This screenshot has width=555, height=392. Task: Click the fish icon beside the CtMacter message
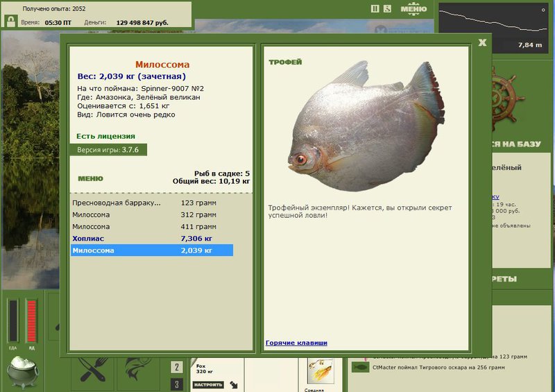(x=360, y=367)
